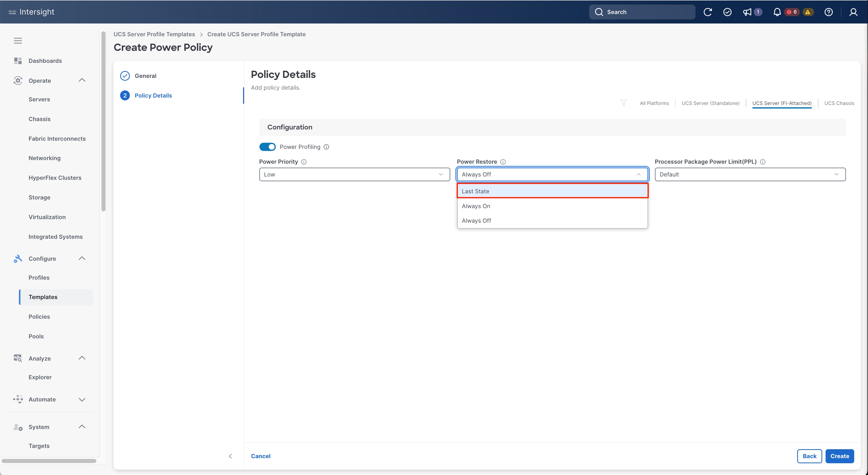The height and width of the screenshot is (475, 868).
Task: Click the Create button
Action: pyautogui.click(x=839, y=456)
